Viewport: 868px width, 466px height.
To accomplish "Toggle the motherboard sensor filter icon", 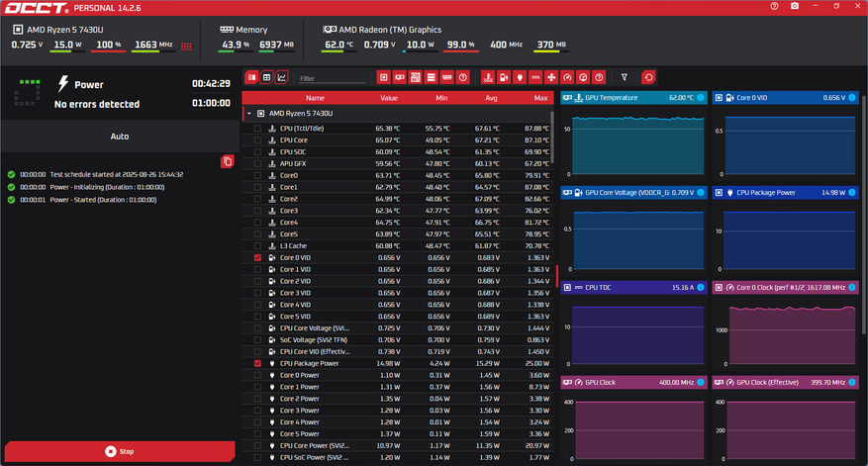I will tap(415, 77).
